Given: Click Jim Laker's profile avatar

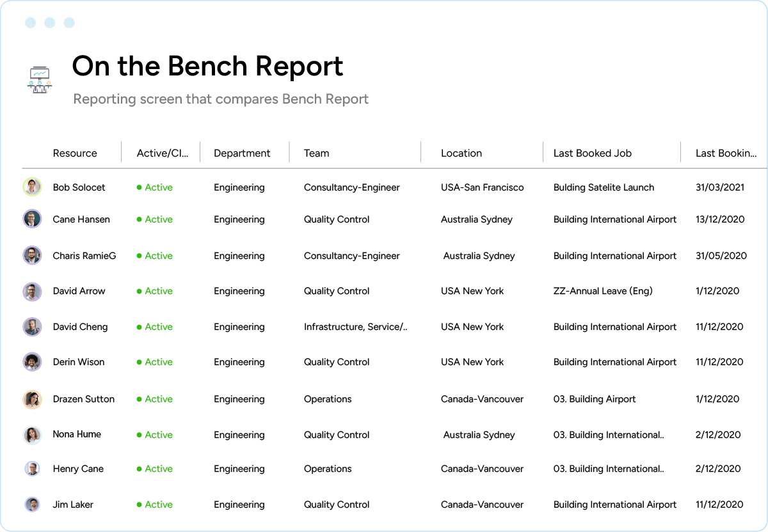Looking at the screenshot, I should 32,505.
